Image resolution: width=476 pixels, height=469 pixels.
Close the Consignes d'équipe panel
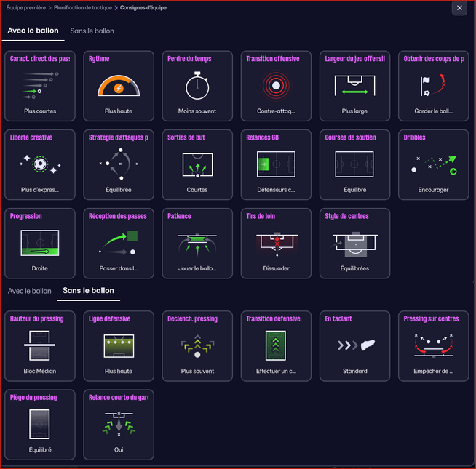pos(459,8)
